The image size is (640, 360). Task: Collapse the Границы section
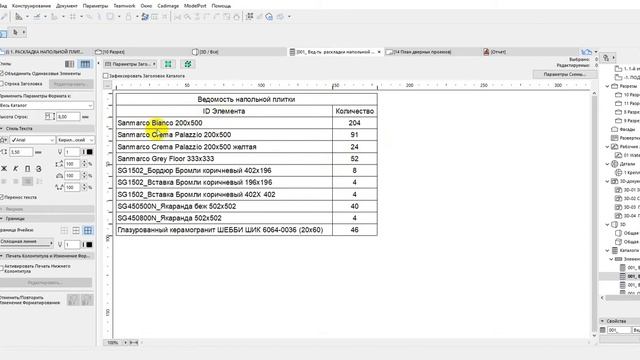(x=2, y=219)
